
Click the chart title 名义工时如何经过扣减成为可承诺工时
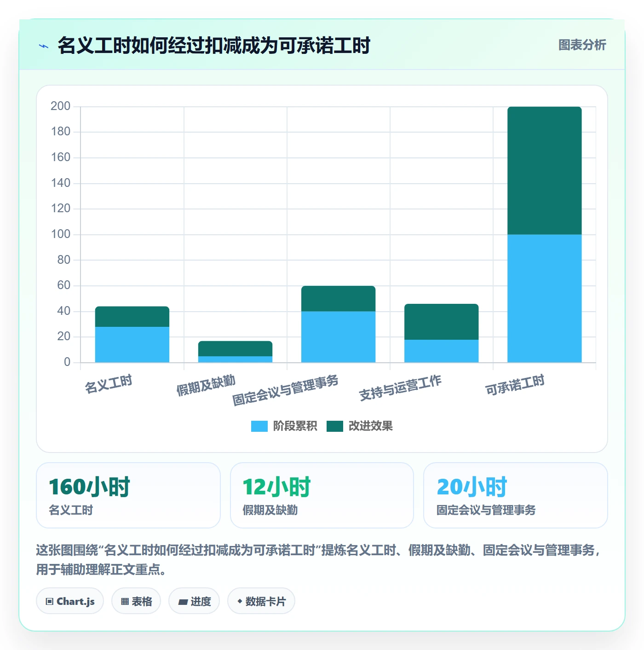pos(214,46)
